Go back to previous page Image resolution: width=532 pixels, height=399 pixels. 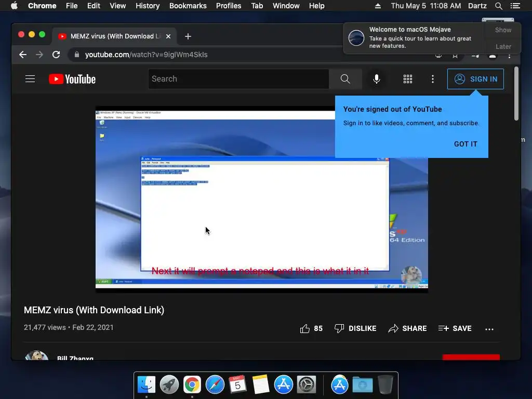tap(23, 55)
